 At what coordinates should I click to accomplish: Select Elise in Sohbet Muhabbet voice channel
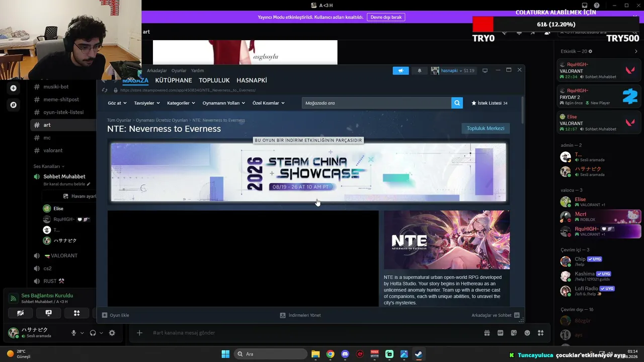(x=58, y=208)
